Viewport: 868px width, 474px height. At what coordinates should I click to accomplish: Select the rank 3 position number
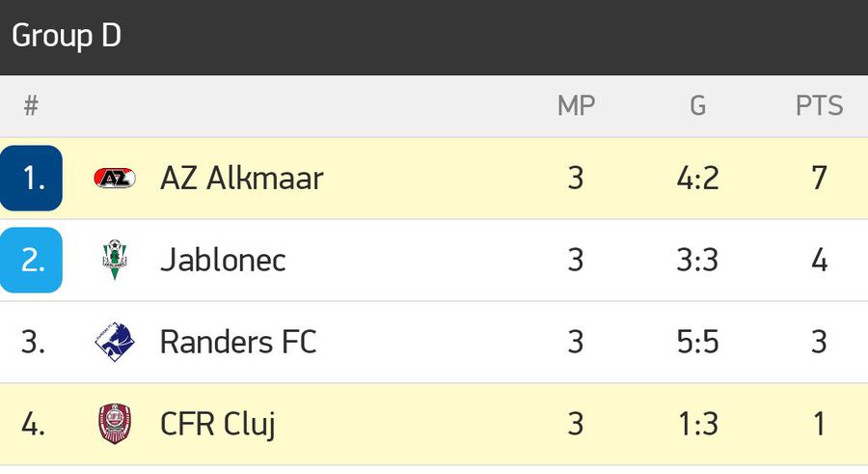tap(33, 342)
